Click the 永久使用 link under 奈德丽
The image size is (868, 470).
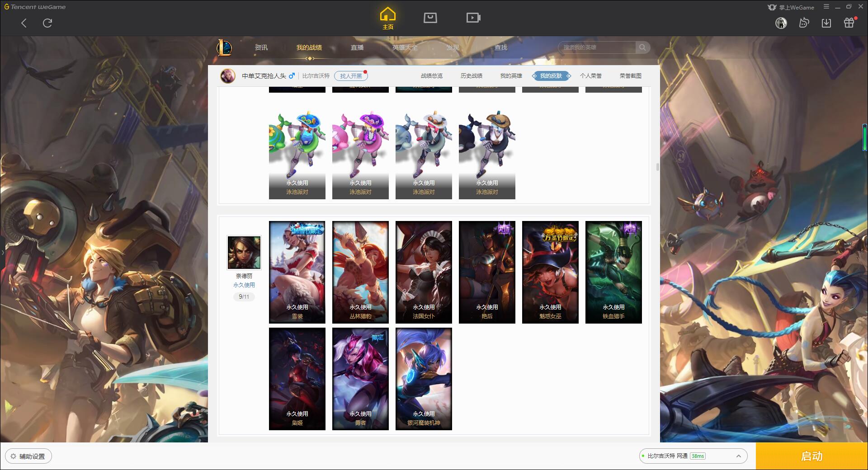[244, 285]
